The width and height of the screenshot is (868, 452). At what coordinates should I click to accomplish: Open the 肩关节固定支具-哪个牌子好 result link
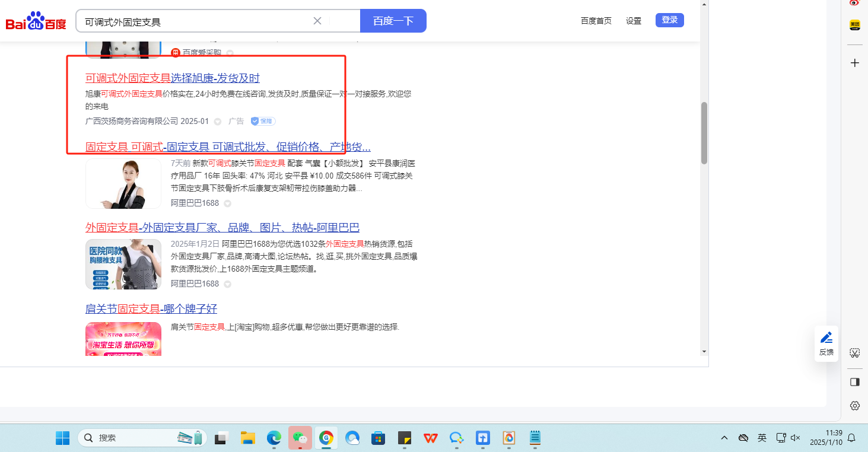click(151, 309)
